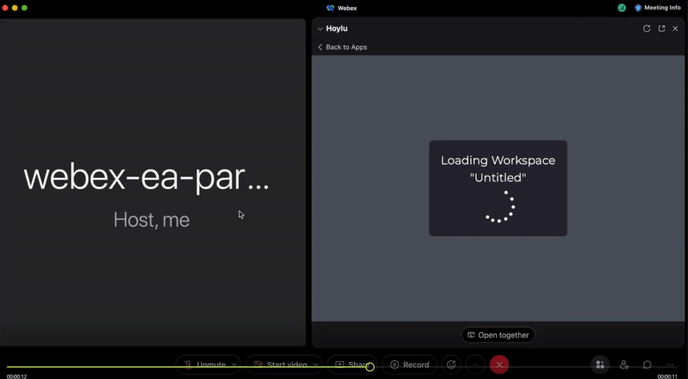Click the Open together button
This screenshot has width=688, height=379.
(498, 335)
